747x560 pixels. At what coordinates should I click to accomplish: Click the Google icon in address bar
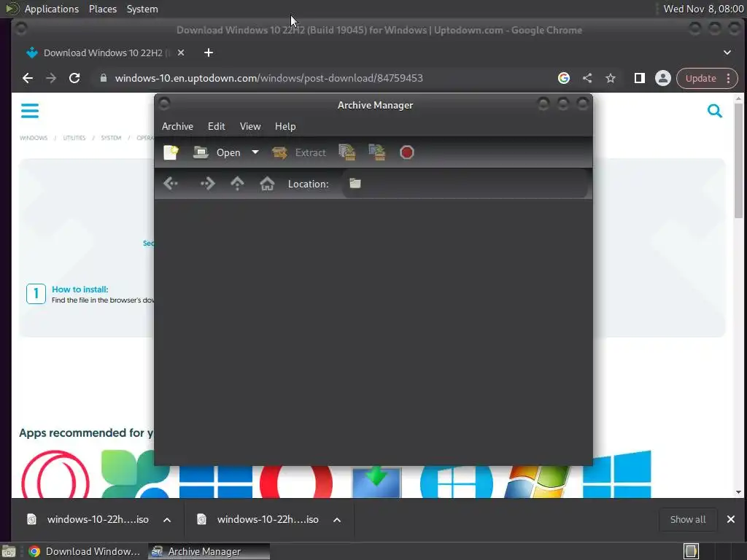(x=564, y=78)
